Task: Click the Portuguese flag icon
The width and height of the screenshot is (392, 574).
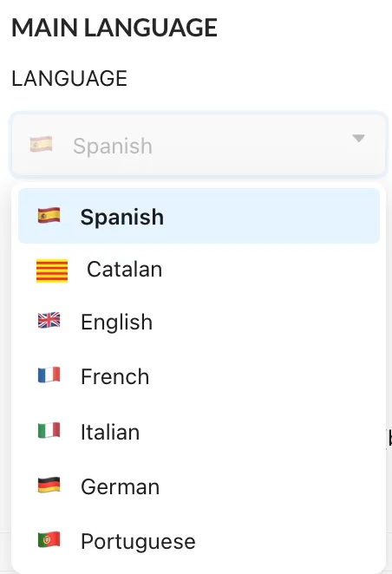Action: click(49, 539)
